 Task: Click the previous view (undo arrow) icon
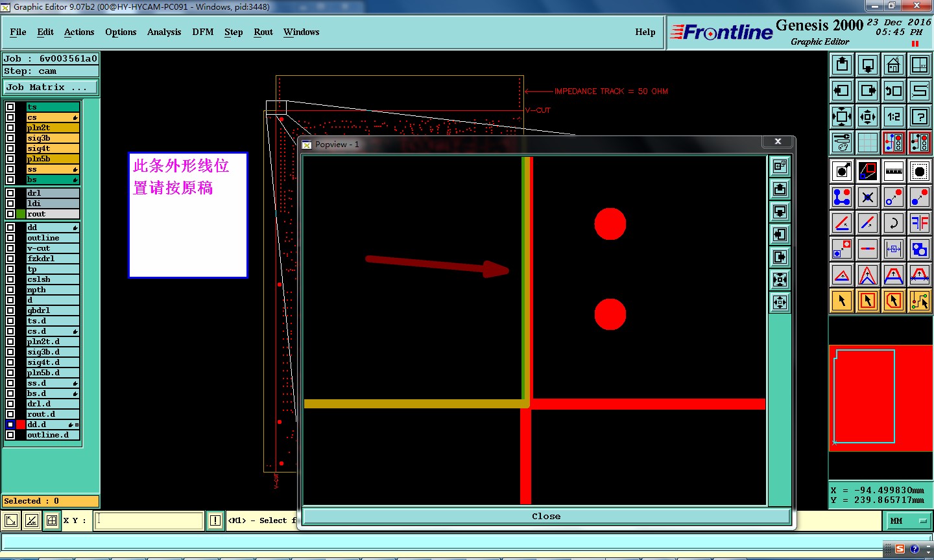coord(894,91)
